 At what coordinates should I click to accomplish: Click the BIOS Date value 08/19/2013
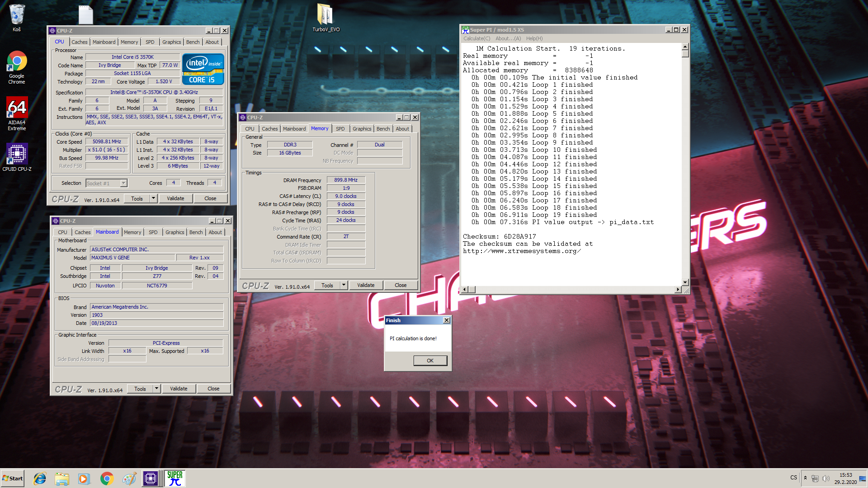tap(156, 324)
